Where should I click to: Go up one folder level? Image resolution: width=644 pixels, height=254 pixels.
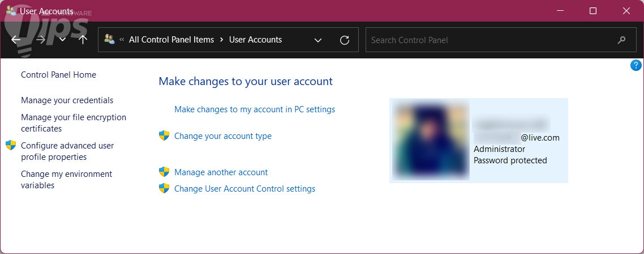[83, 40]
